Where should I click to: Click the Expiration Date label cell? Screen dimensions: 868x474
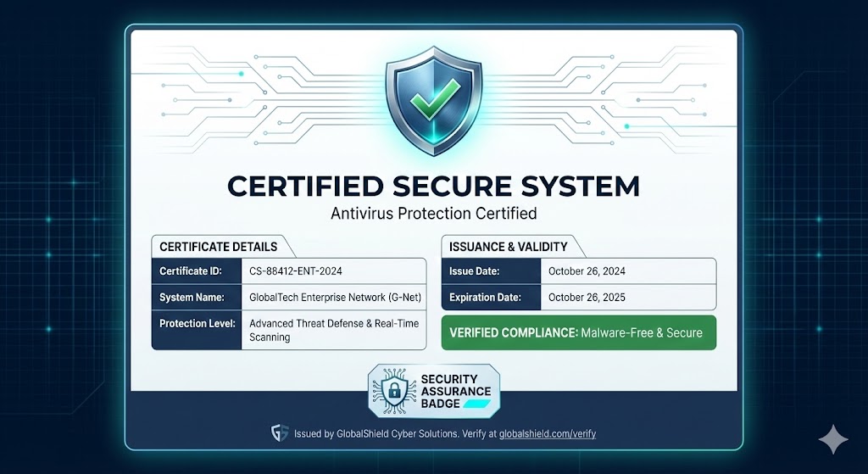[491, 298]
